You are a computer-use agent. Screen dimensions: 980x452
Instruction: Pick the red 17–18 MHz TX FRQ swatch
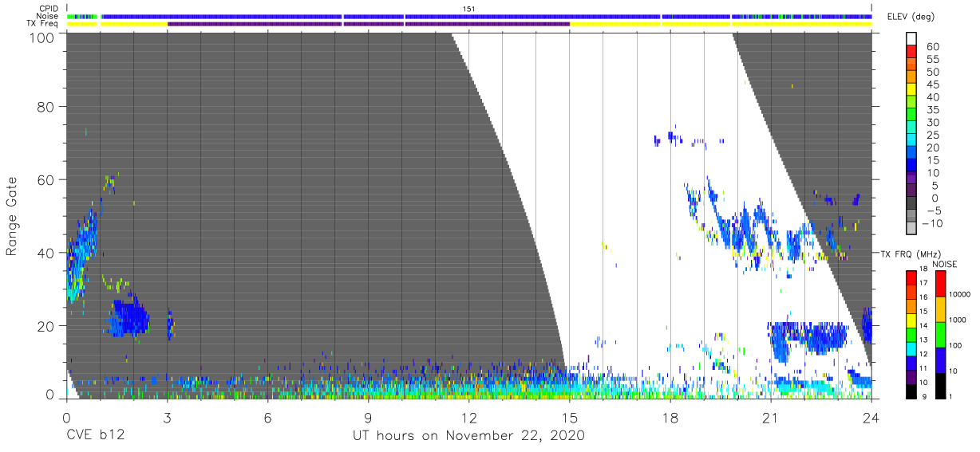click(x=912, y=278)
